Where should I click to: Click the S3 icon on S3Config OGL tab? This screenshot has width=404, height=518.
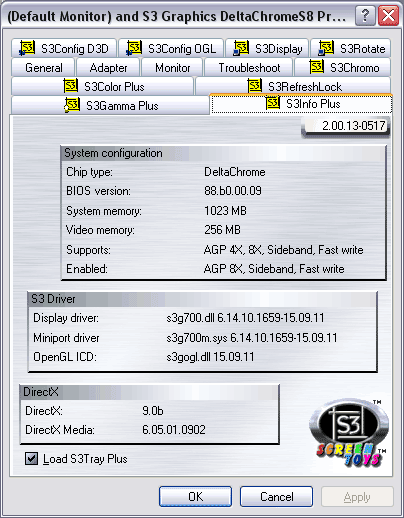pyautogui.click(x=134, y=48)
